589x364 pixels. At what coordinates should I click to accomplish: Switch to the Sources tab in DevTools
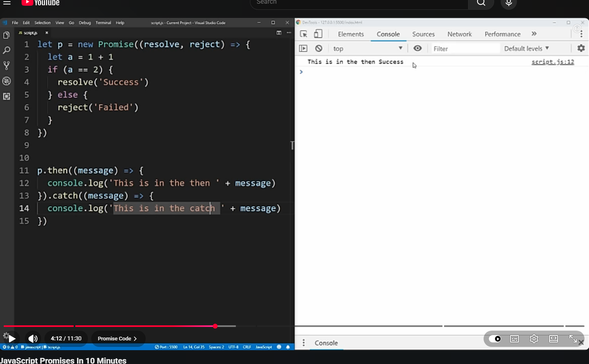click(423, 34)
